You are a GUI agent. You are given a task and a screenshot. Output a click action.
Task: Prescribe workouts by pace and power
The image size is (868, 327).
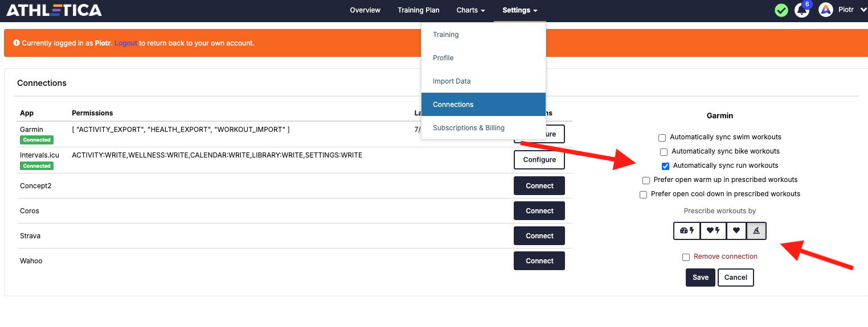pos(687,230)
